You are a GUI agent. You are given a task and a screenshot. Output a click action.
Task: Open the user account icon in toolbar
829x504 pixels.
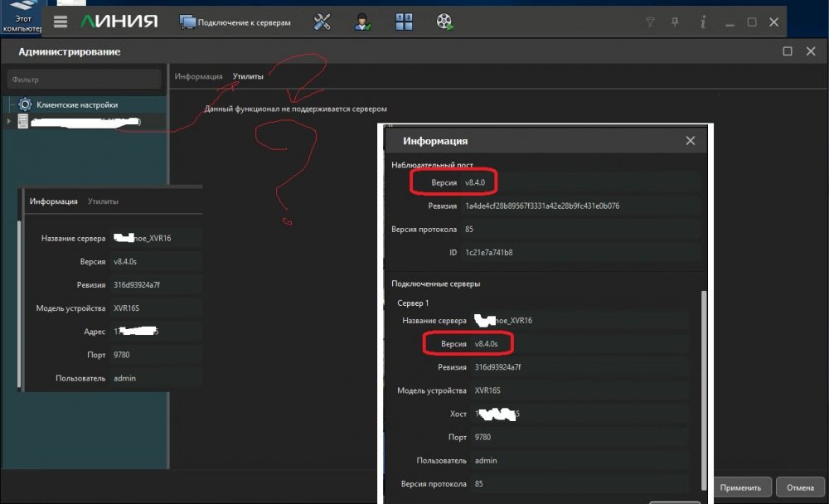click(x=362, y=22)
